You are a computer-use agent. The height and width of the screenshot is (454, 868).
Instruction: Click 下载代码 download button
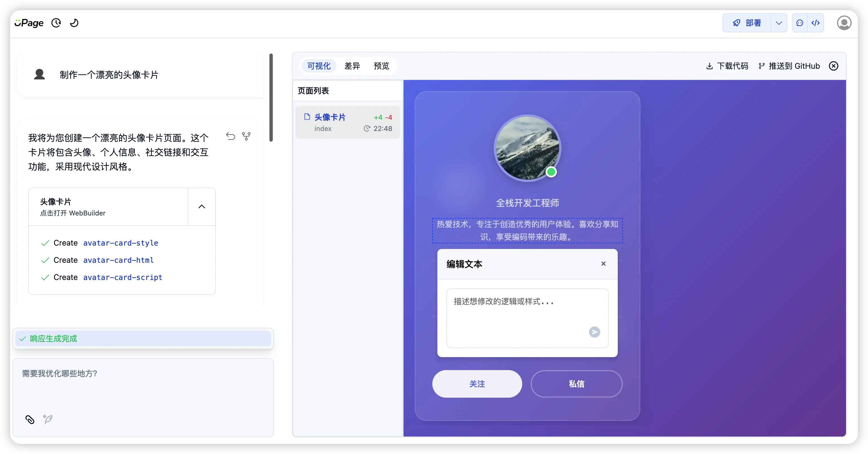[727, 66]
